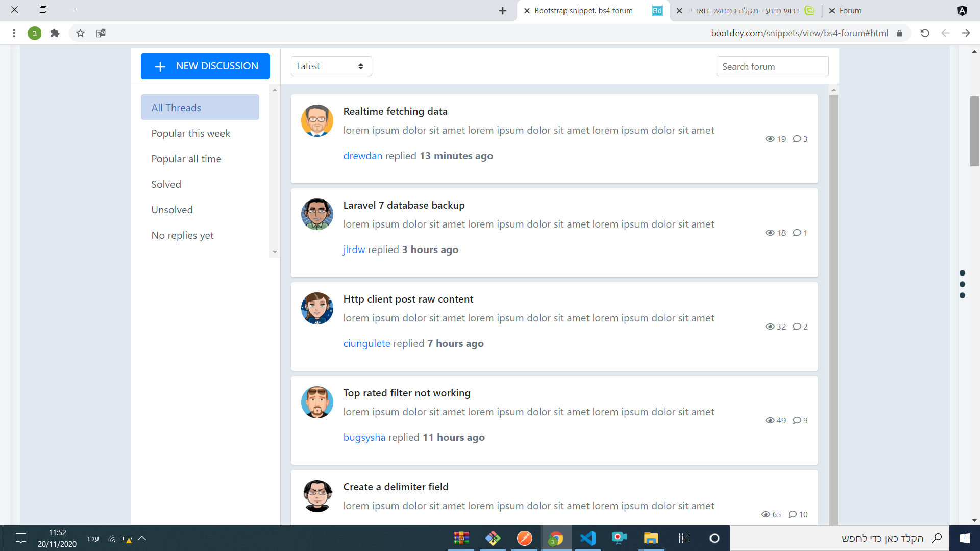Click the comments bubble icon on Top rated filter thread
Viewport: 980px width, 551px height.
click(797, 420)
